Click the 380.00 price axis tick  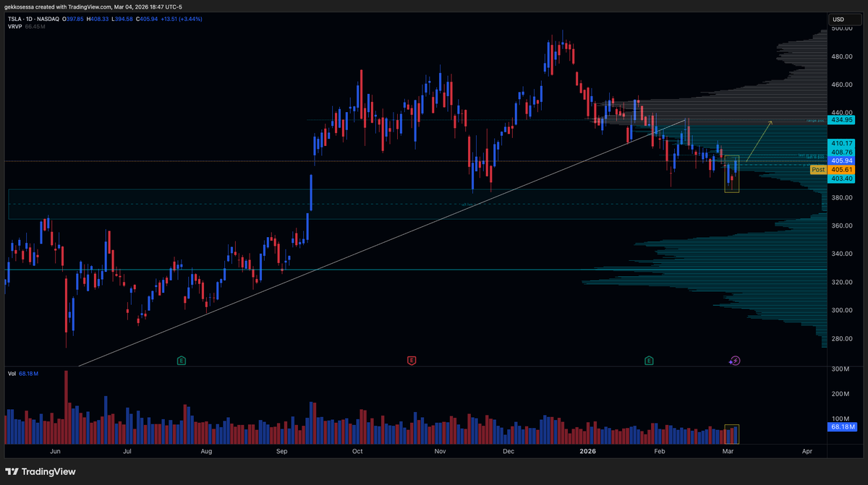pos(842,197)
